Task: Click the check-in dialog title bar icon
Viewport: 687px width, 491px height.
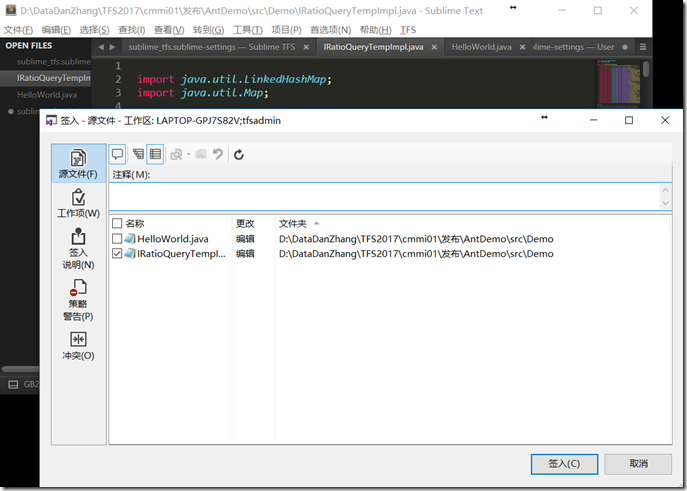Action: pyautogui.click(x=51, y=120)
